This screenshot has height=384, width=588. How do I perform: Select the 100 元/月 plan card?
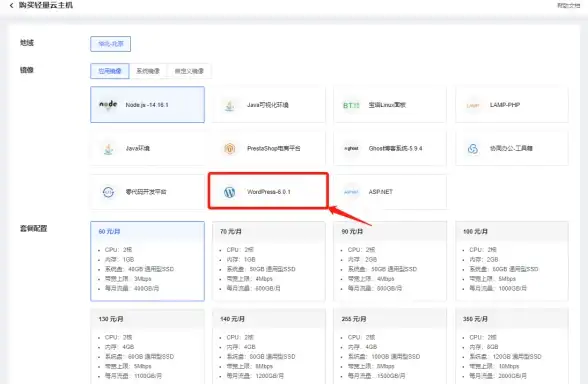point(512,261)
